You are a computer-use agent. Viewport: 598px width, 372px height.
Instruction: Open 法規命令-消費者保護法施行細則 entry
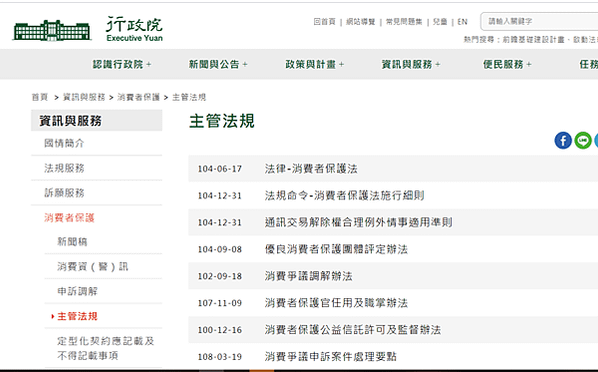344,196
